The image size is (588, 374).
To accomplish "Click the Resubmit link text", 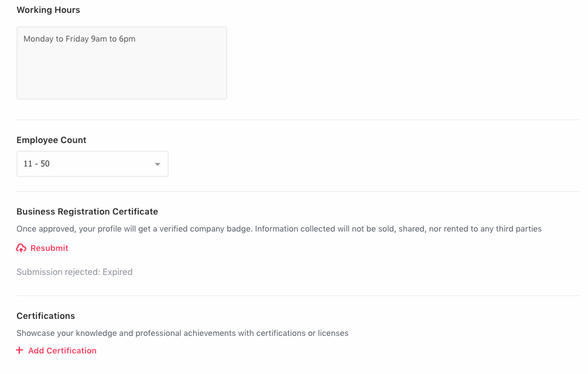I will point(49,248).
